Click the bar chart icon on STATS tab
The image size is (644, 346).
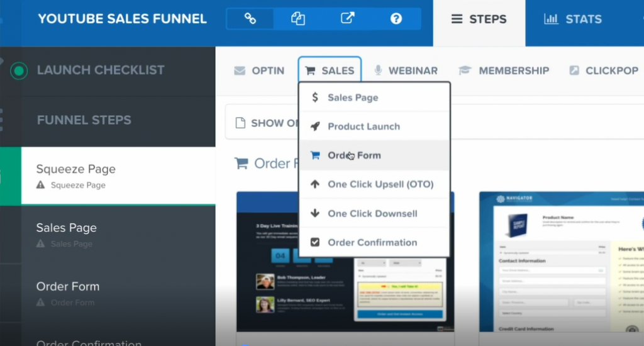551,18
